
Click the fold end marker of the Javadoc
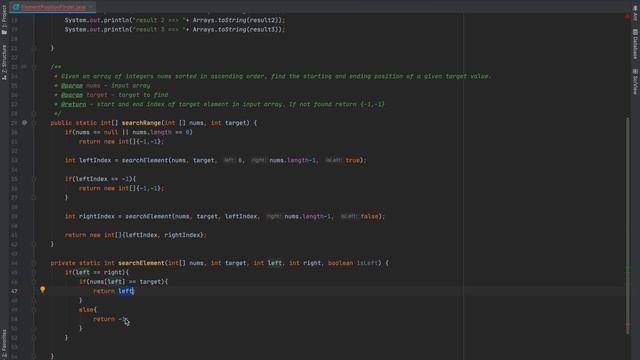click(34, 113)
